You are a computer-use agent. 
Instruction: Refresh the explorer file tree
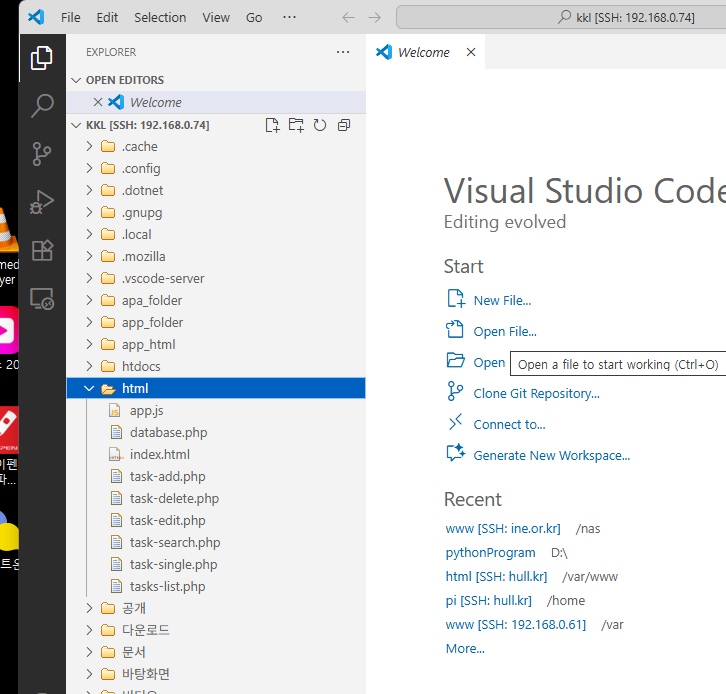point(320,125)
